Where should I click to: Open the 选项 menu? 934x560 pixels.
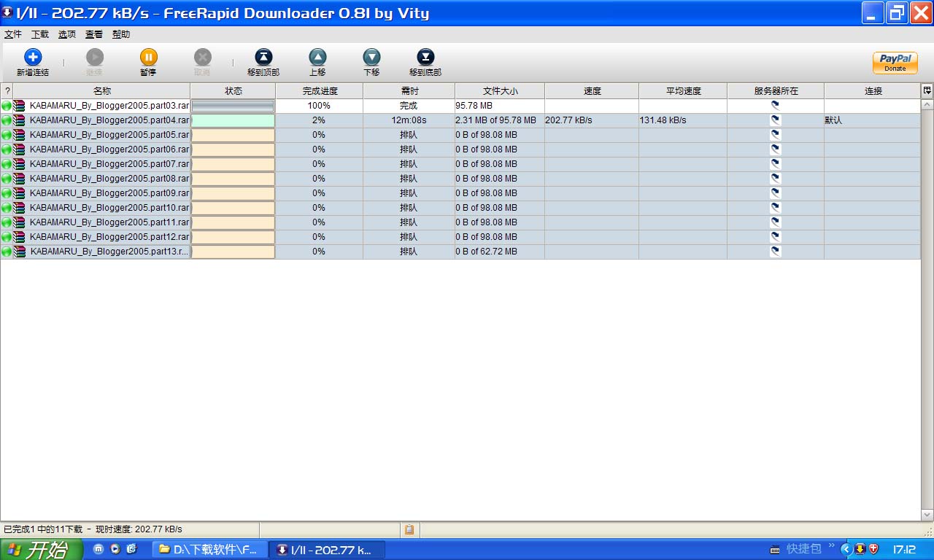[x=67, y=34]
